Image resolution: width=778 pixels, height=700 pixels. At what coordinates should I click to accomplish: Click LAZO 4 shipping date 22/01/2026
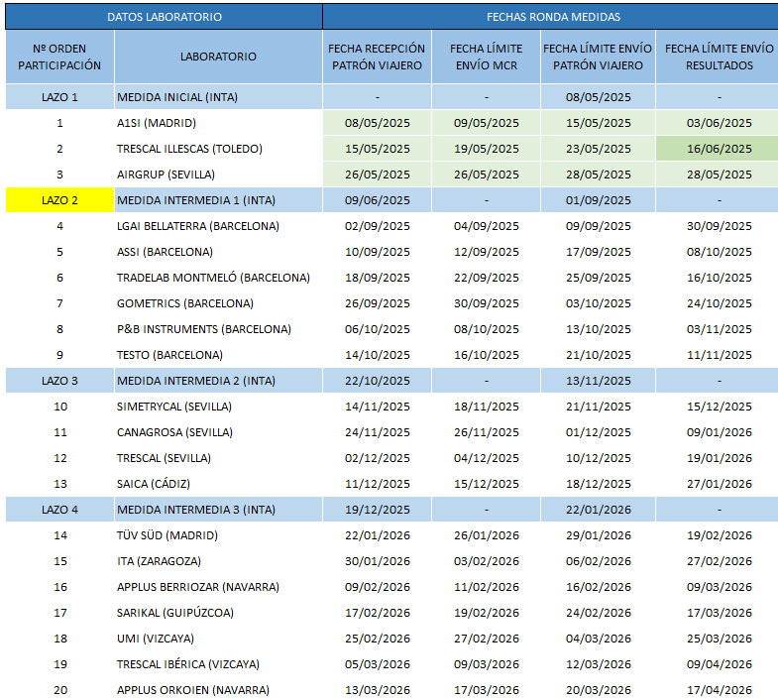tap(598, 510)
